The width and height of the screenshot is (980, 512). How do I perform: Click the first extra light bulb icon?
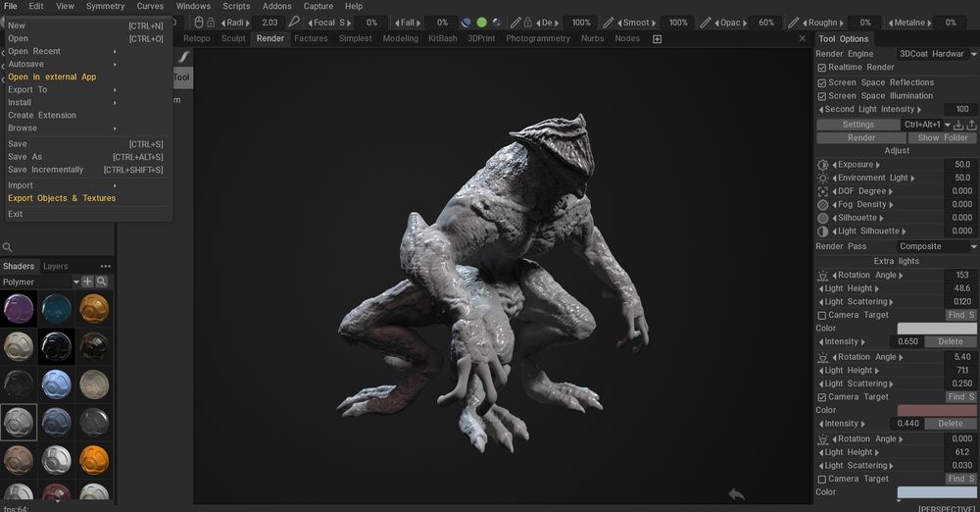(822, 276)
